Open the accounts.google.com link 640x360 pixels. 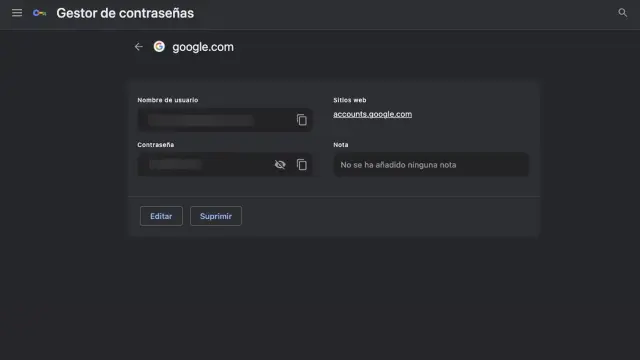(x=372, y=114)
